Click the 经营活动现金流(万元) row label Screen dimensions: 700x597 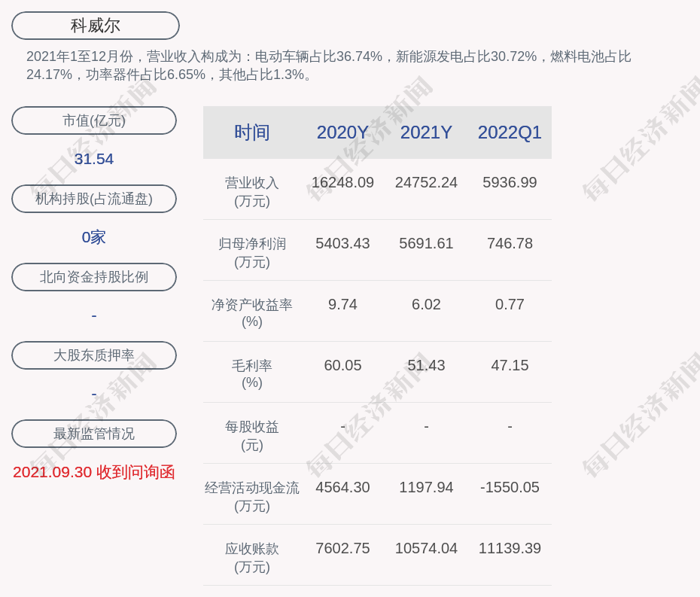[252, 497]
